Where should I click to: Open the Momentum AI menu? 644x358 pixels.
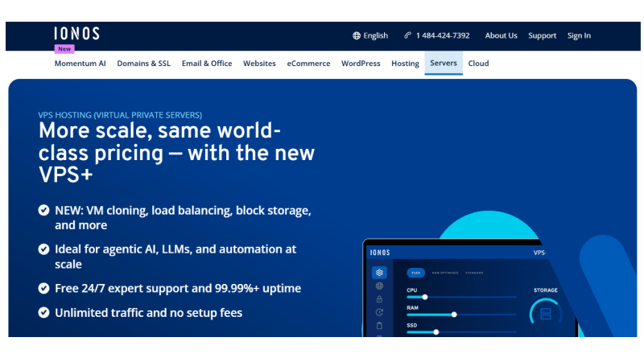click(80, 64)
